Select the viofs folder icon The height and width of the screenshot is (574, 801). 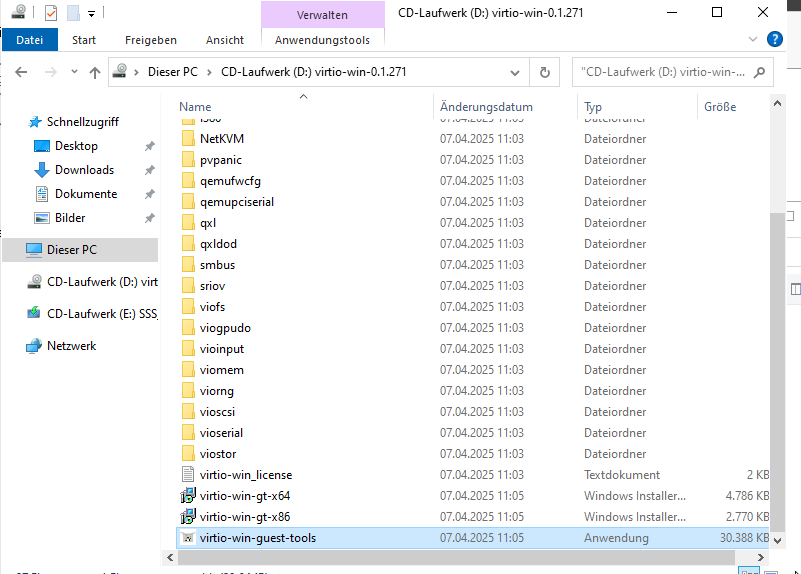188,307
